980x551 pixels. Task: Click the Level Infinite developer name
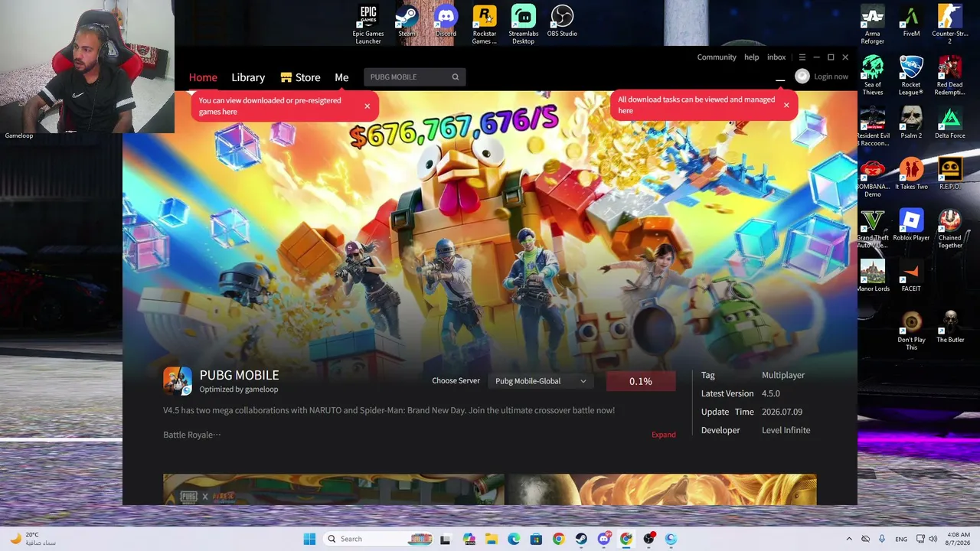point(786,430)
